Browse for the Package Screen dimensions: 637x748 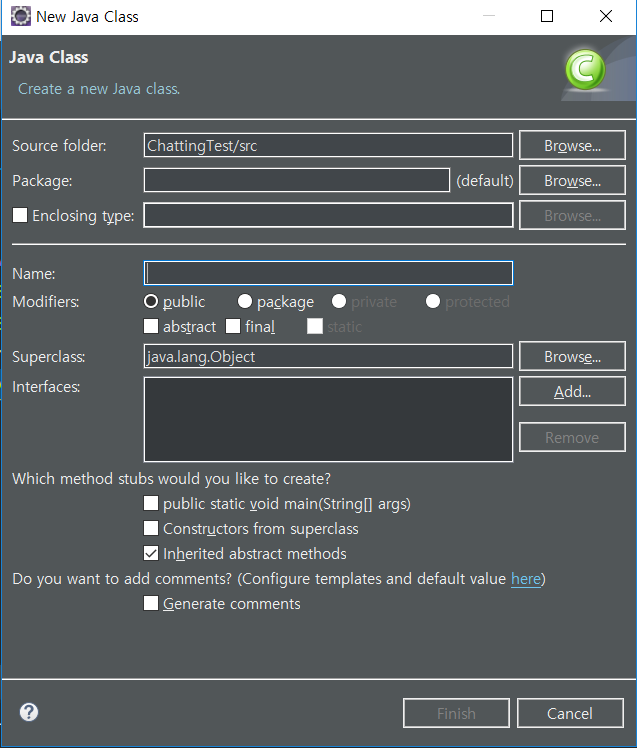pos(572,180)
